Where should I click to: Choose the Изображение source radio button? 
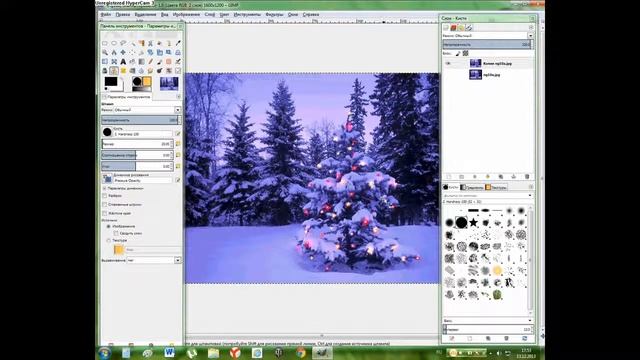(x=109, y=226)
